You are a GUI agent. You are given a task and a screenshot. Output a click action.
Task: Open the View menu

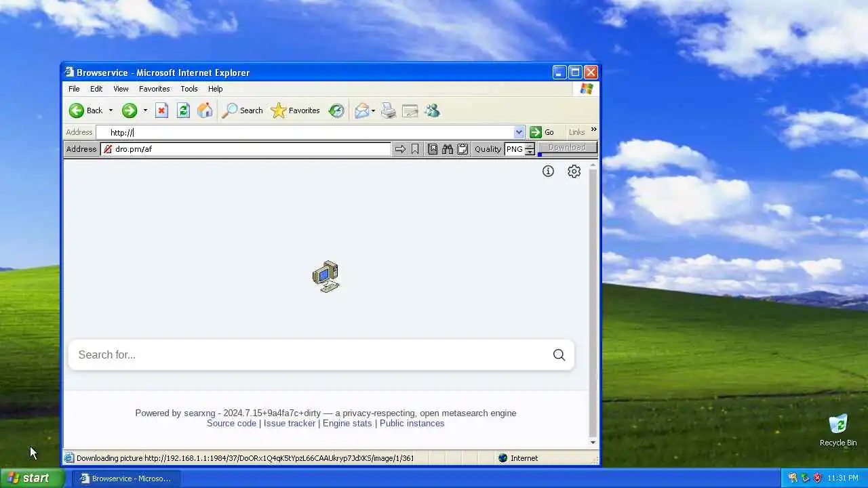tap(121, 89)
